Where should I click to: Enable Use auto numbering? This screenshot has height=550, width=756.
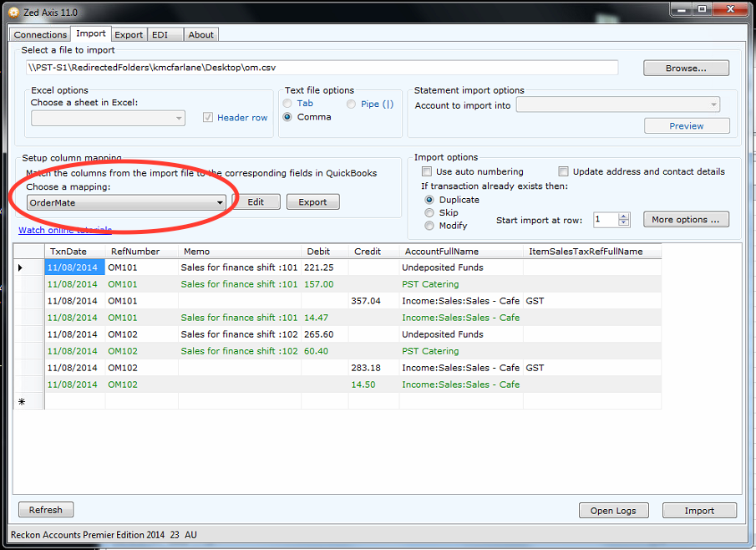coord(427,171)
